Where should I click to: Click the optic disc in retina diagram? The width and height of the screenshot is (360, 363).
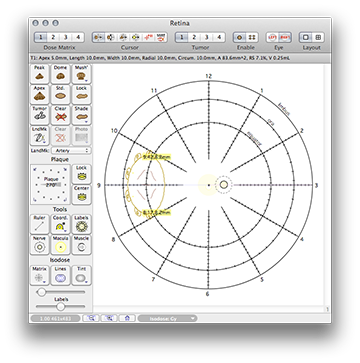point(224,184)
